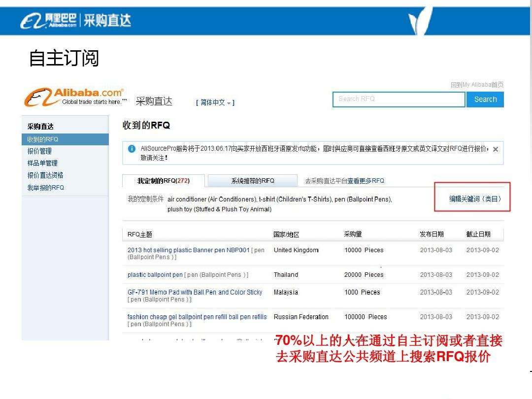Click 发布日期 column header

coord(432,234)
